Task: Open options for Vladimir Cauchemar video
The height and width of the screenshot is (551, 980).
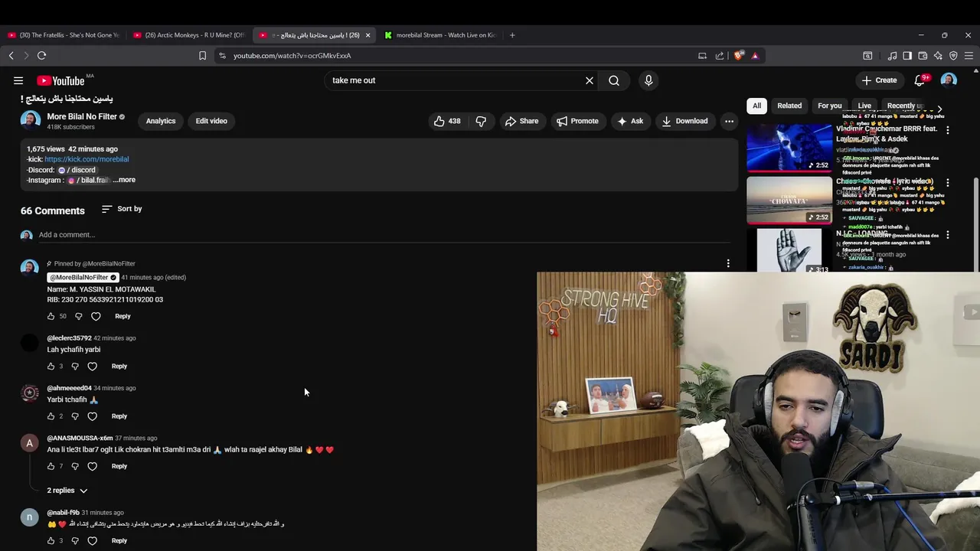Action: 948,131
